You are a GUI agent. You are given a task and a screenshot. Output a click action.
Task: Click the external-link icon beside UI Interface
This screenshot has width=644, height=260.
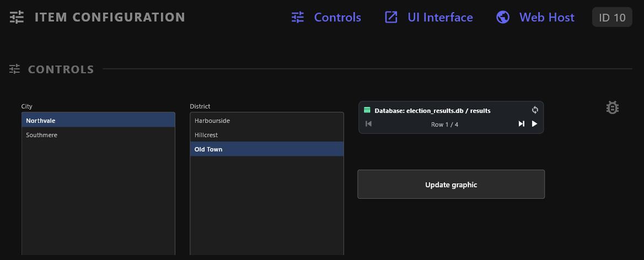(x=391, y=17)
